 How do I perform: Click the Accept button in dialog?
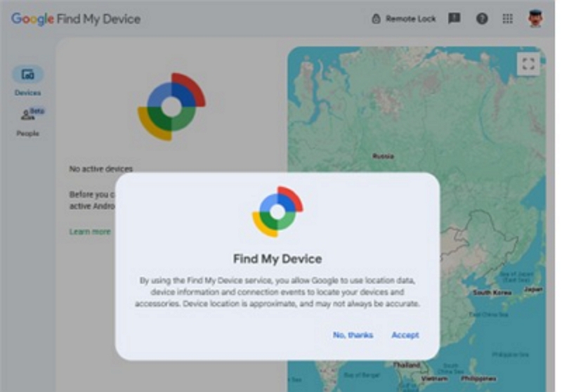[x=405, y=335]
